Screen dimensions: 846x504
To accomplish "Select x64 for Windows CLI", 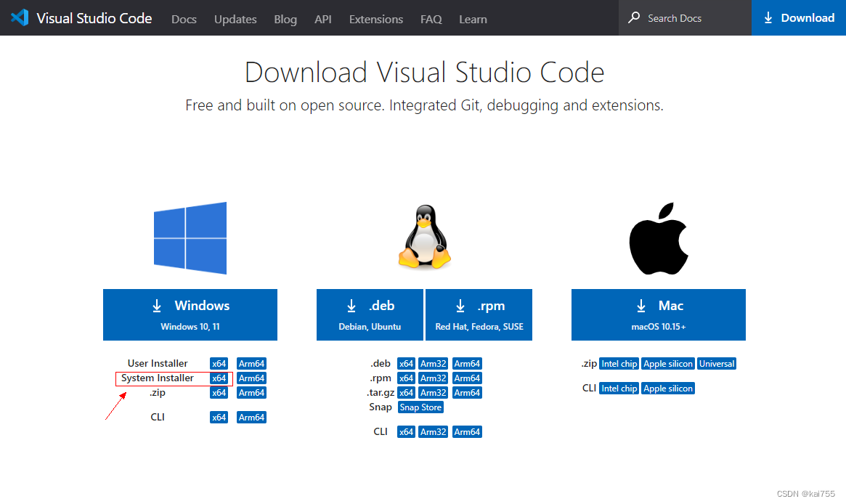I will tap(219, 417).
